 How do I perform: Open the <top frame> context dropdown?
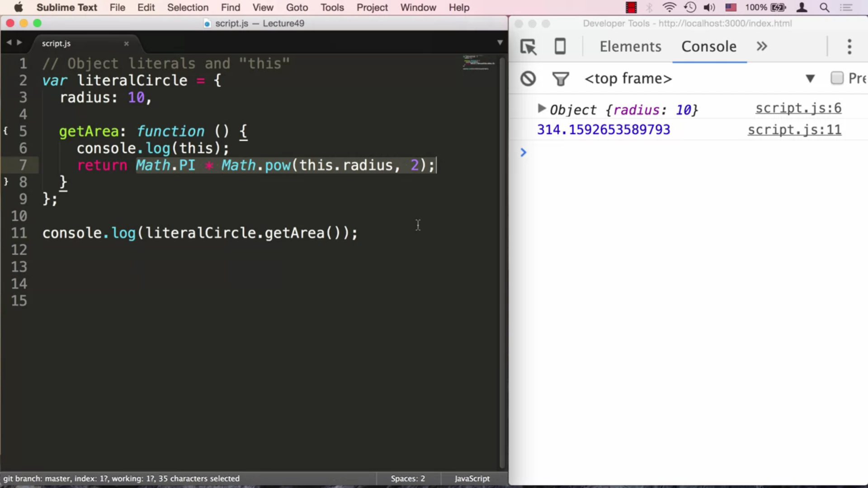699,79
